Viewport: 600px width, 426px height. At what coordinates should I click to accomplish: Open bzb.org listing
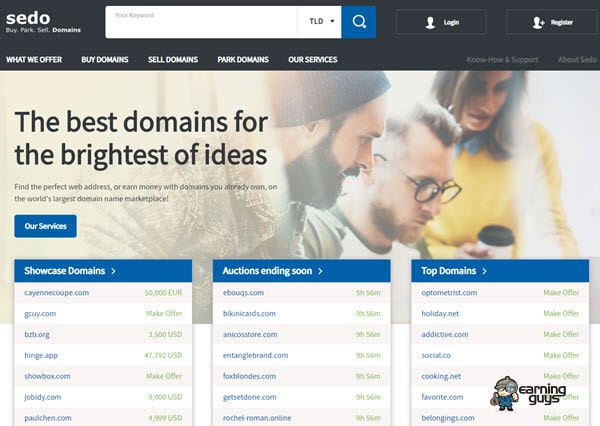(37, 335)
